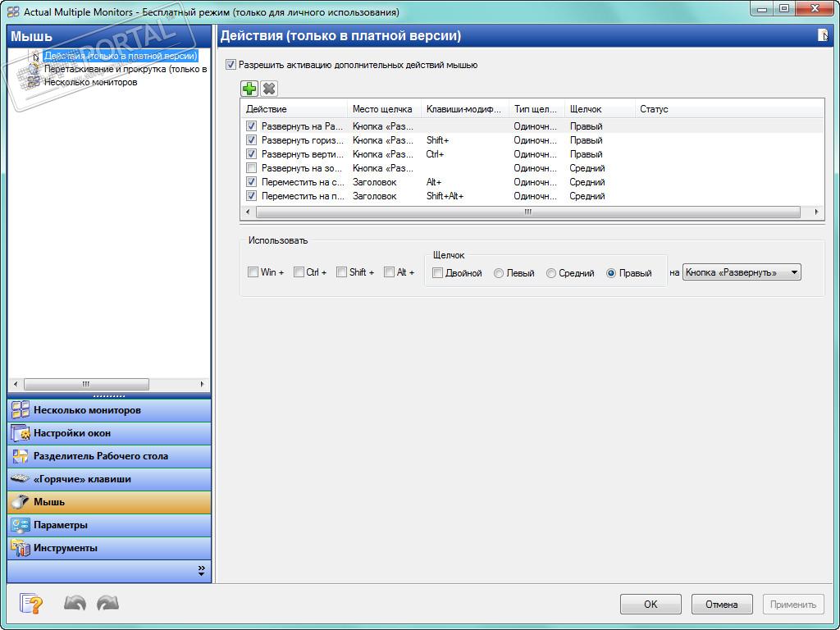Uncheck the Развернуть гориз... row checkbox
Image resolution: width=840 pixels, height=630 pixels.
coord(251,139)
